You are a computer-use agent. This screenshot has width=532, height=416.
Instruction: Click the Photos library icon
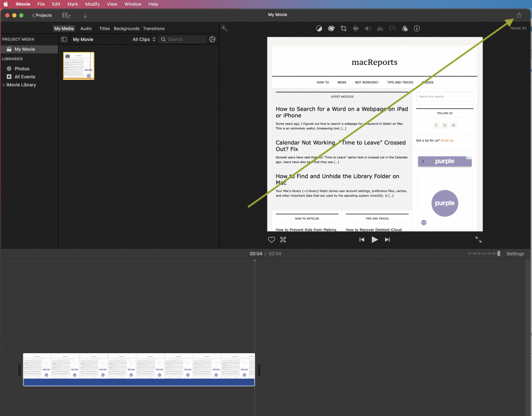(x=9, y=69)
